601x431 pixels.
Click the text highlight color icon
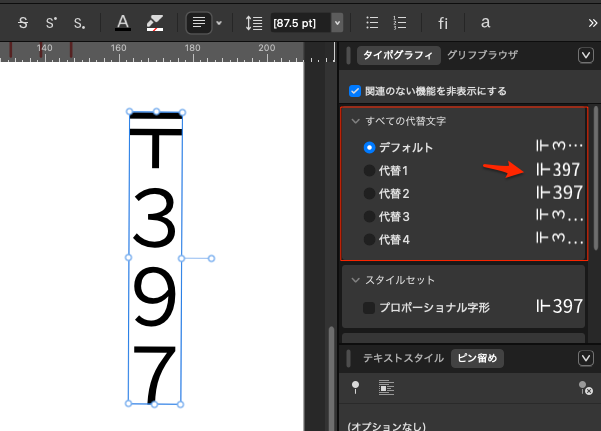pyautogui.click(x=154, y=21)
